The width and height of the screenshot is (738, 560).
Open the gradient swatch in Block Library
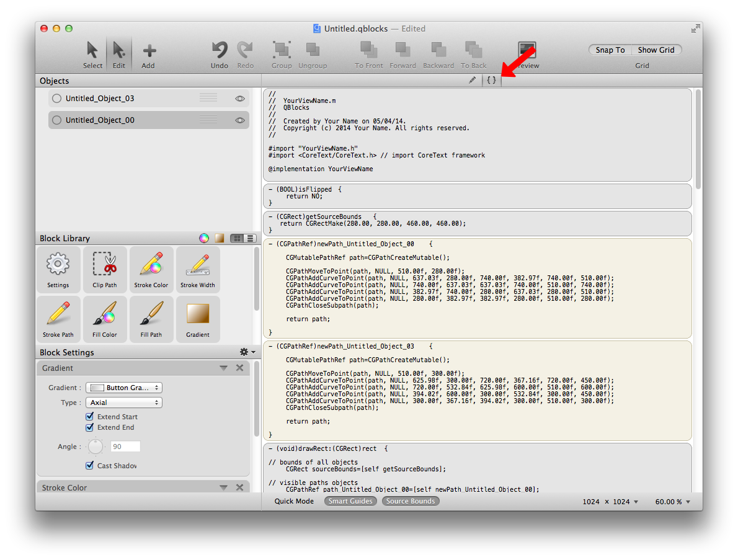[220, 238]
